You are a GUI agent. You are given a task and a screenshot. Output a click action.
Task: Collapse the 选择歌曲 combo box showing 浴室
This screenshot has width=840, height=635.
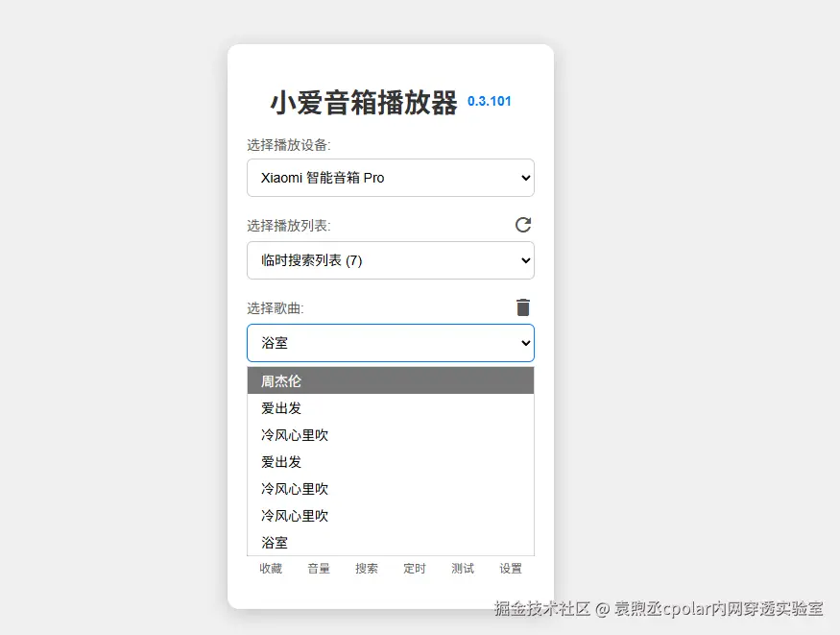(391, 342)
